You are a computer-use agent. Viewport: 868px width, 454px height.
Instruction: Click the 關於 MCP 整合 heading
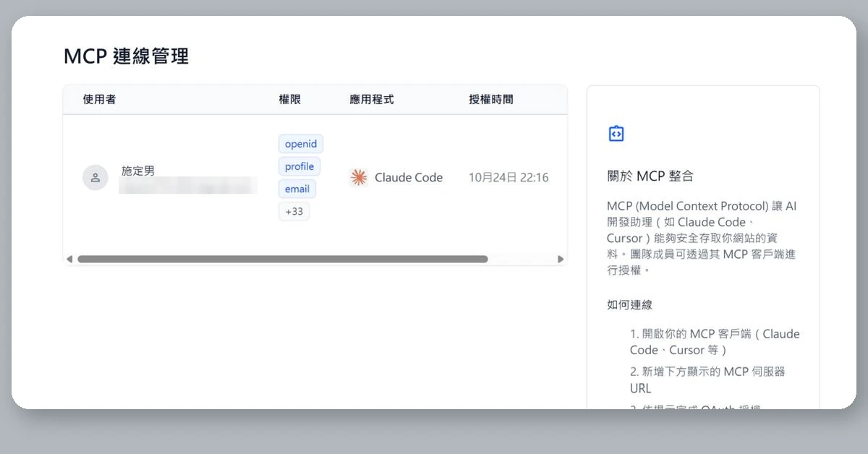650,176
